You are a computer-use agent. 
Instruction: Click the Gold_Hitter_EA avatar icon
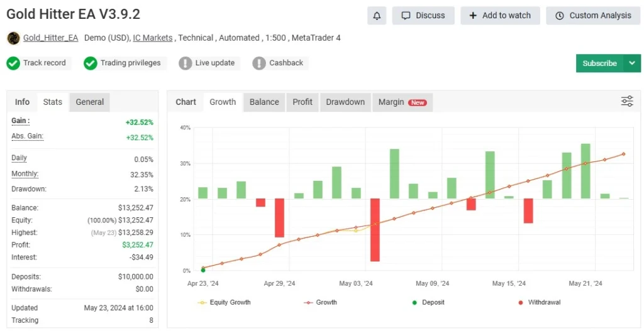click(x=13, y=38)
